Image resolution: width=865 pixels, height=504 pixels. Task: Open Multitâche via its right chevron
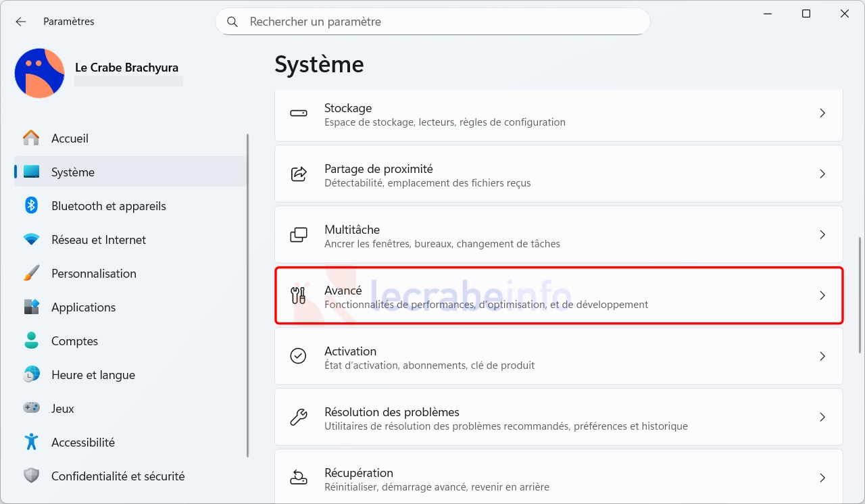[822, 235]
